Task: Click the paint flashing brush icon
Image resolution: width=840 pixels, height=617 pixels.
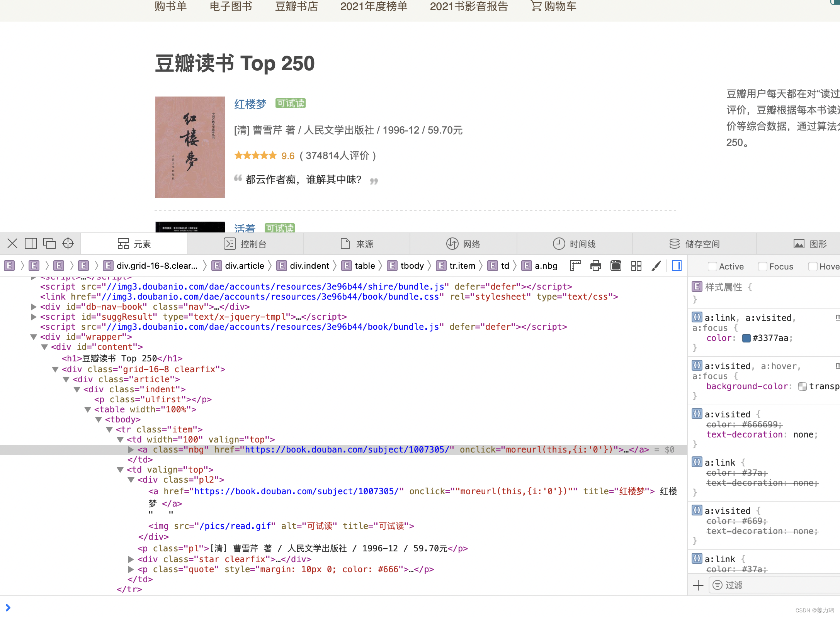Action: pyautogui.click(x=656, y=266)
